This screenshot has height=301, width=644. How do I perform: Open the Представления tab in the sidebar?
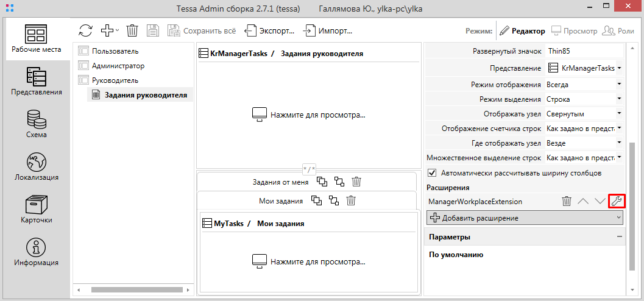click(36, 81)
